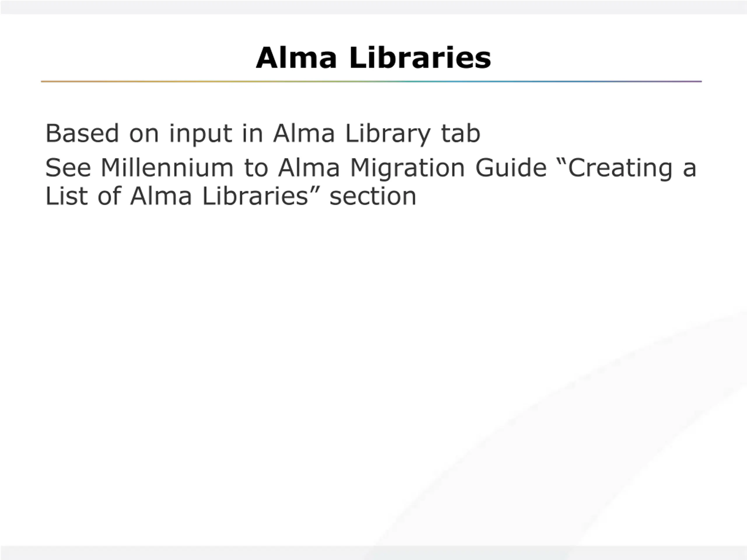Image resolution: width=747 pixels, height=560 pixels.
Task: Click the word "Guide" before the quotation
Action: pos(511,168)
